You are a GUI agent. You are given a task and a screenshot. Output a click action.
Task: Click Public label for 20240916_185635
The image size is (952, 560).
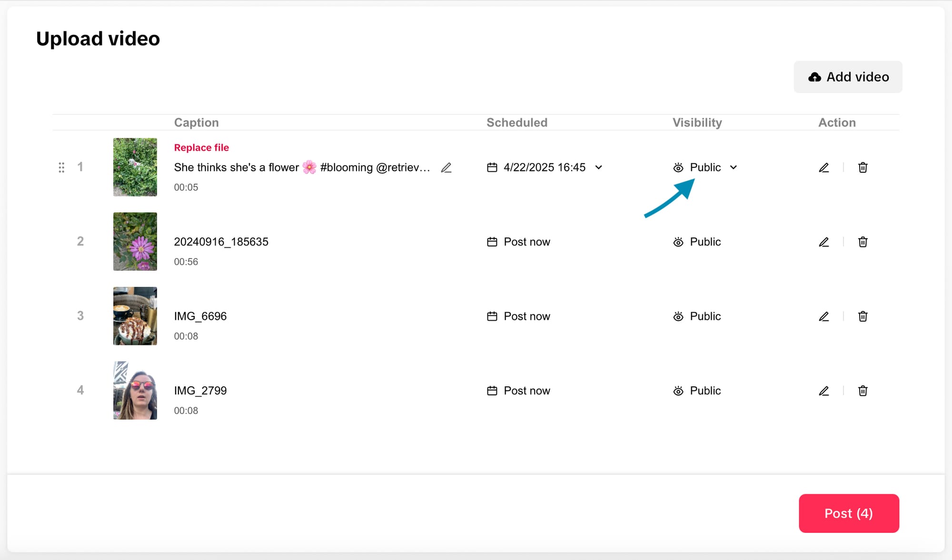(x=705, y=242)
